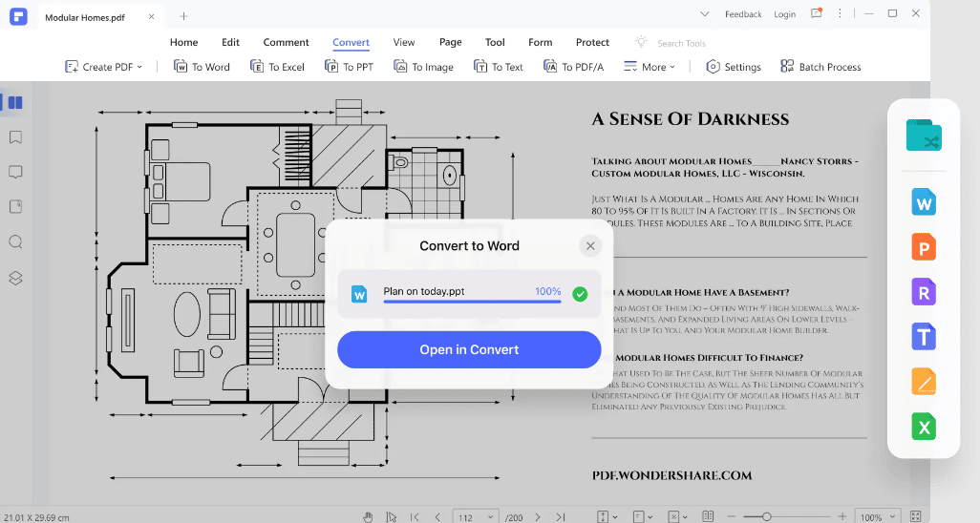Toggle two-page reading view icon

click(x=708, y=516)
